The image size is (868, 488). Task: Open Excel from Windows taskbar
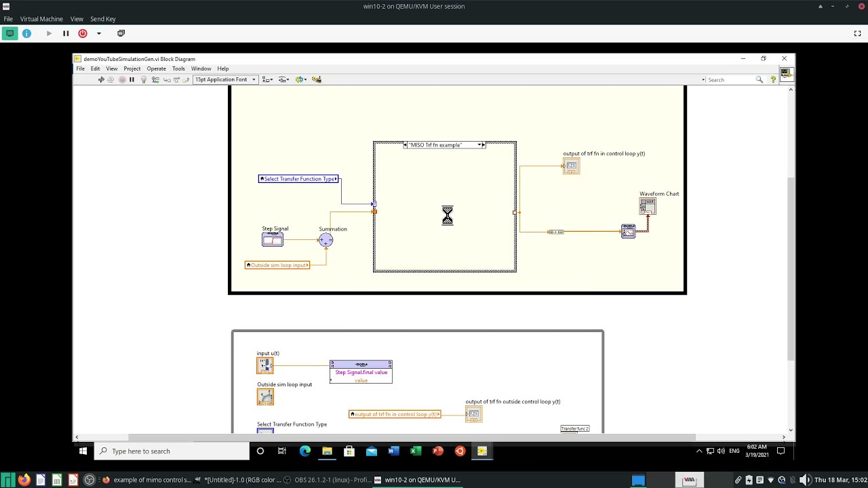(416, 451)
